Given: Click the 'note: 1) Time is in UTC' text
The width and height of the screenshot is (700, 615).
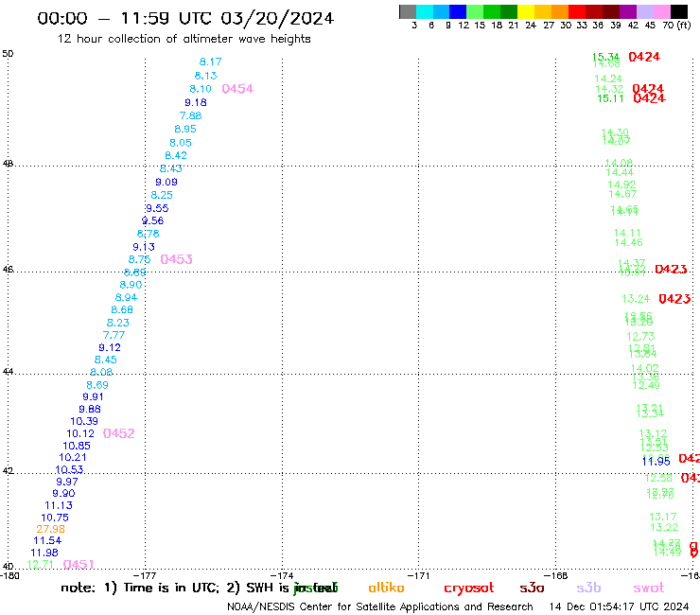Looking at the screenshot, I should (140, 588).
